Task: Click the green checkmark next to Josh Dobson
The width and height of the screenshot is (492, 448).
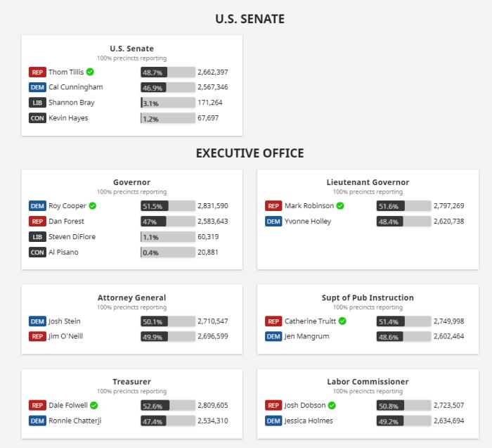Action: (x=332, y=405)
